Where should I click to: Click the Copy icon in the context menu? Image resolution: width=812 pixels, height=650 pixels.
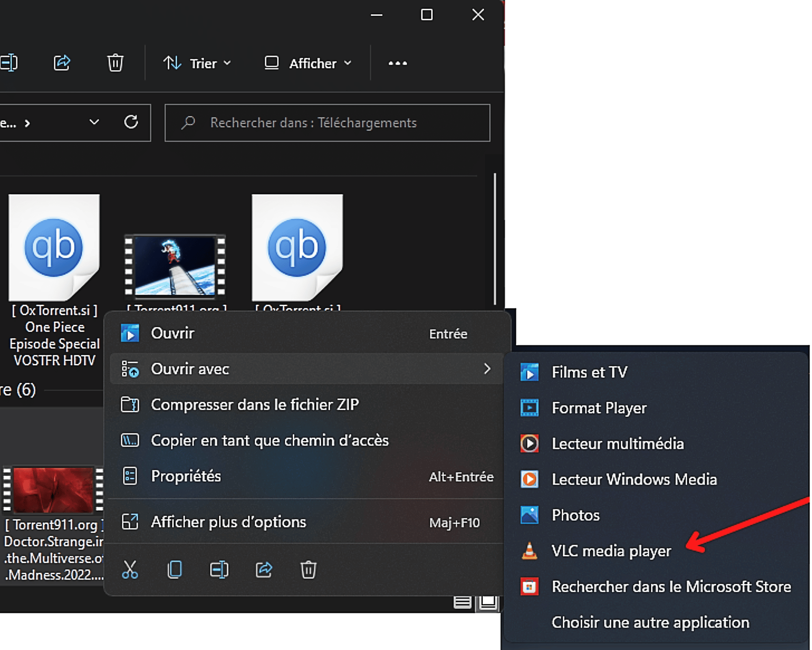click(x=175, y=570)
